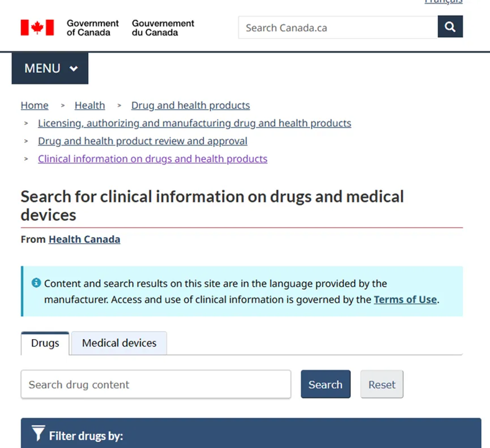Click the Canadian flag logo
The height and width of the screenshot is (448, 490).
click(37, 27)
